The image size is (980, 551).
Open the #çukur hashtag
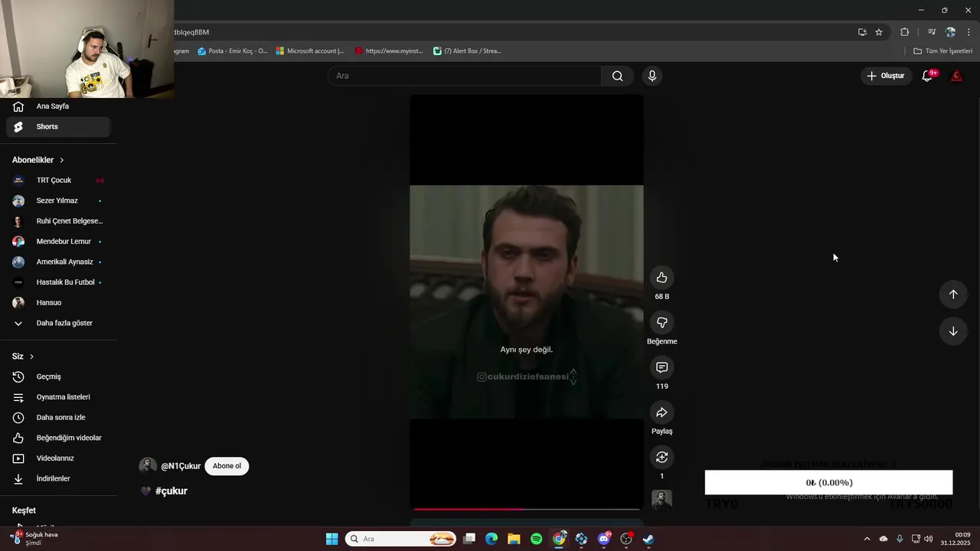tap(171, 491)
